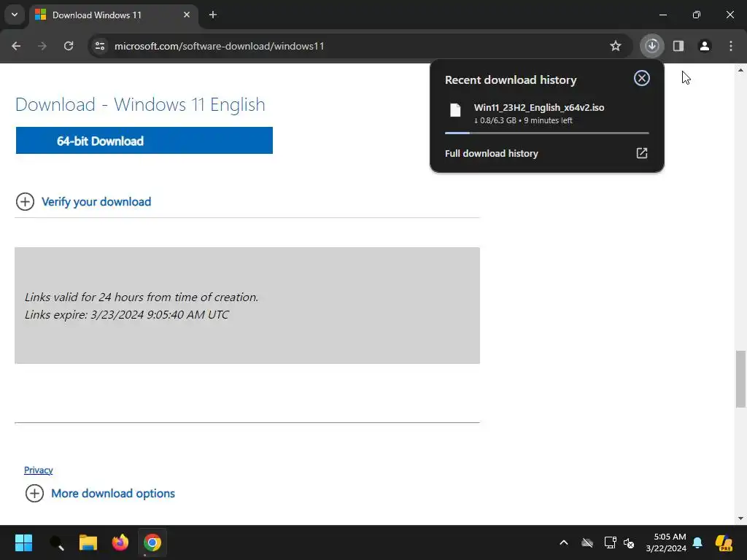
Task: Restore down the Chrome window
Action: pos(697,15)
